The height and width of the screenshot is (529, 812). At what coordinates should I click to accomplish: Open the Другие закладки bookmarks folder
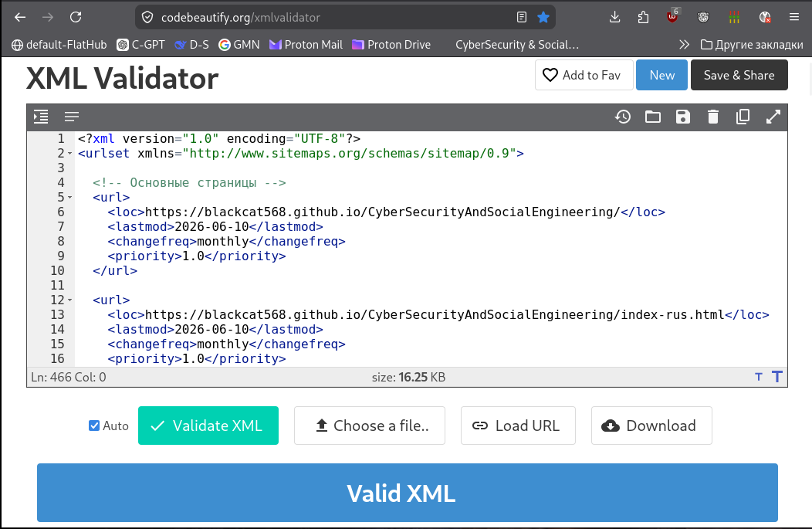pos(752,45)
